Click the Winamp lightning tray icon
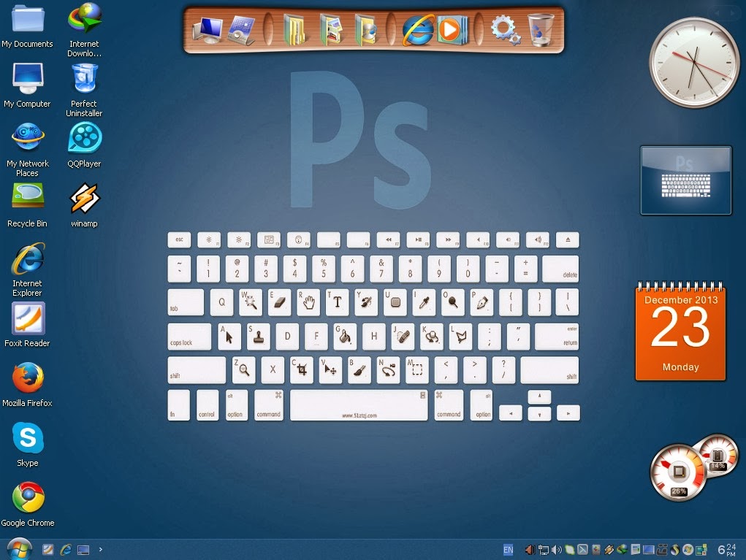This screenshot has width=746, height=560. [x=609, y=550]
